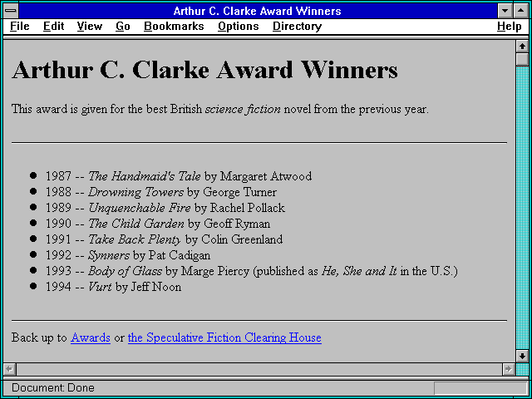
Task: Follow the Awards link
Action: (91, 337)
